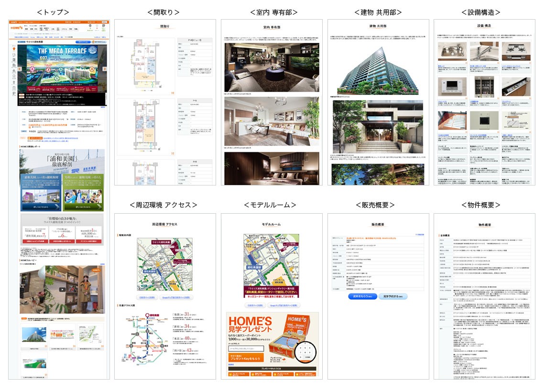
Task: Click the HOME'S logo in top page header
Action: click(16, 28)
